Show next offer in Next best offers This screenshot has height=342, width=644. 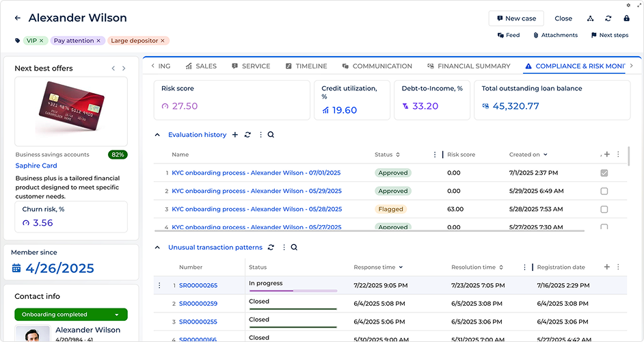(124, 68)
